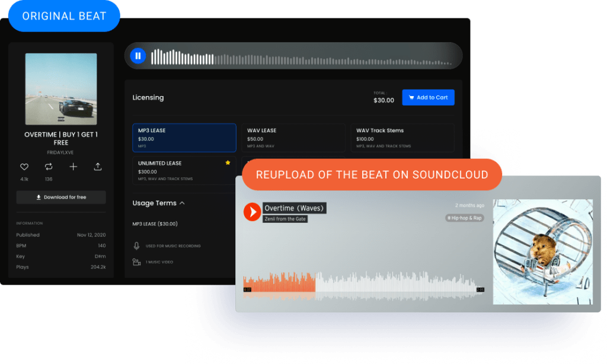This screenshot has width=607, height=364.
Task: Open the Hip-hop & Rap genre tag
Action: [464, 218]
